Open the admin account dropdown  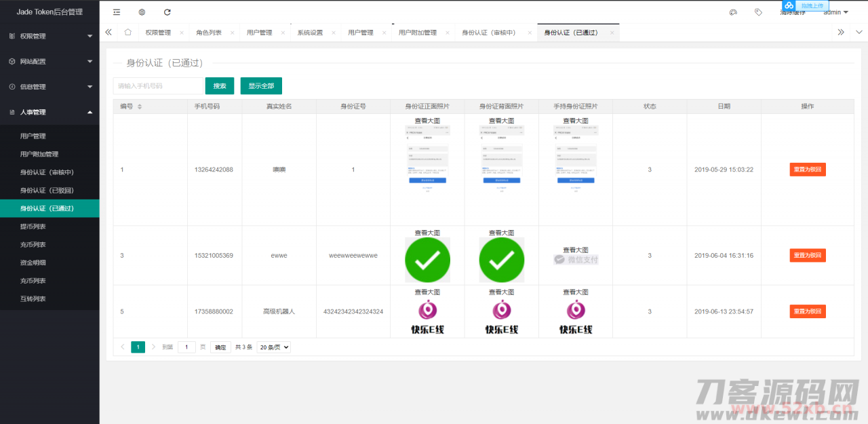[834, 12]
